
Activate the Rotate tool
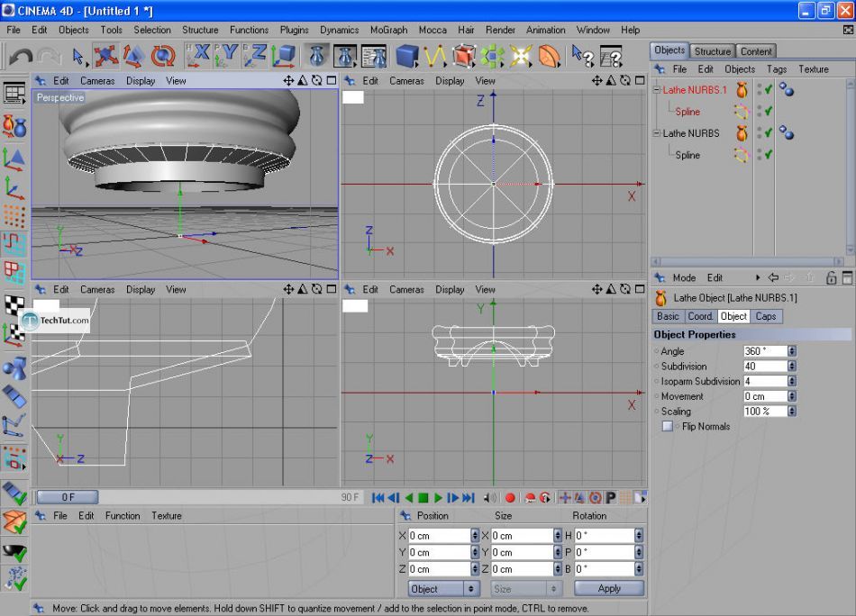[x=162, y=56]
